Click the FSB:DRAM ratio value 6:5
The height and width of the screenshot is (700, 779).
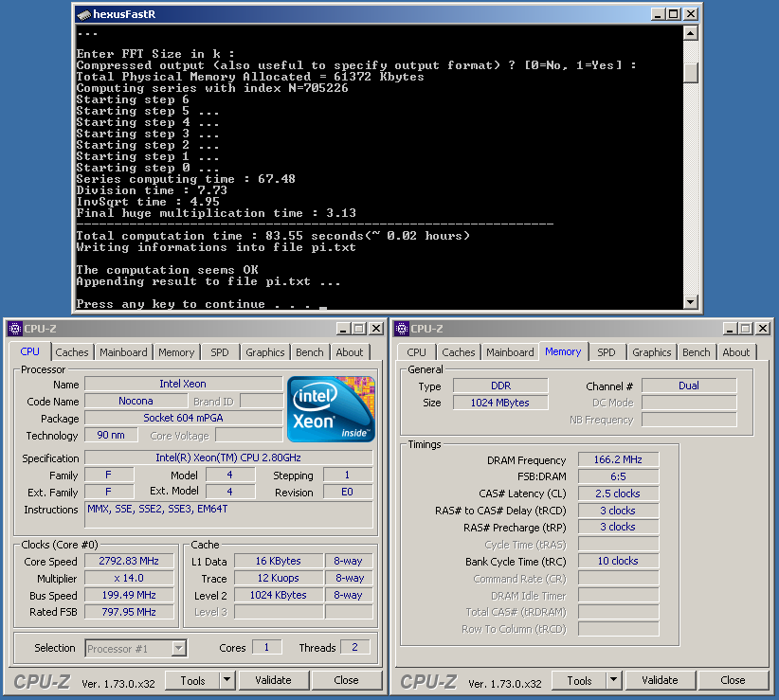(x=618, y=476)
